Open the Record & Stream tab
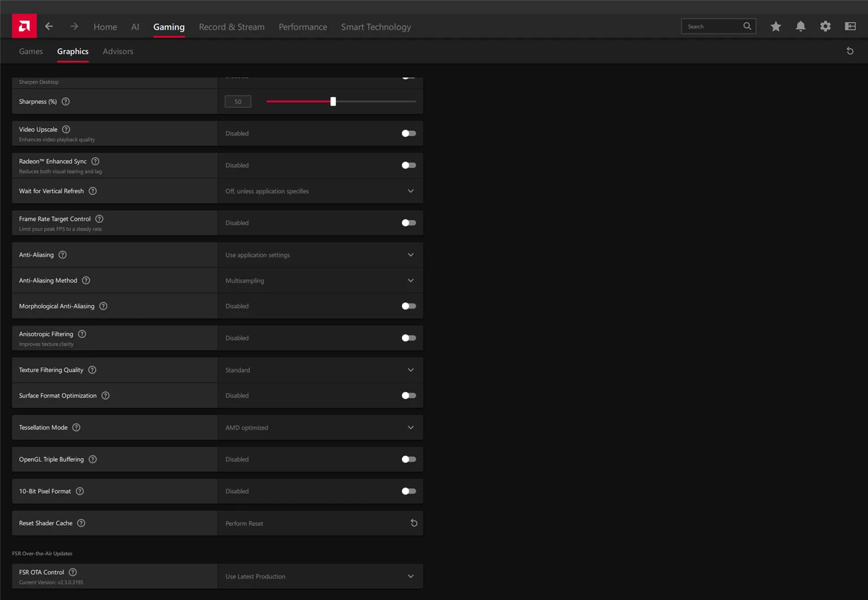 click(232, 27)
